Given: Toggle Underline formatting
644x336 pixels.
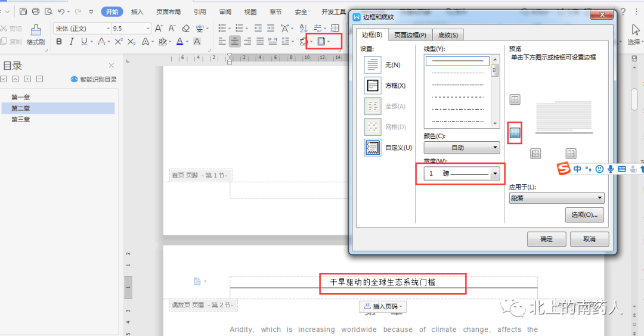Looking at the screenshot, I should (84, 42).
